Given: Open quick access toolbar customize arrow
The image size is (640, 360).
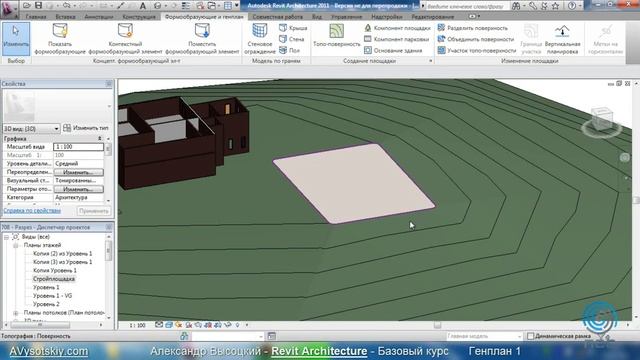Looking at the screenshot, I should tap(237, 5).
